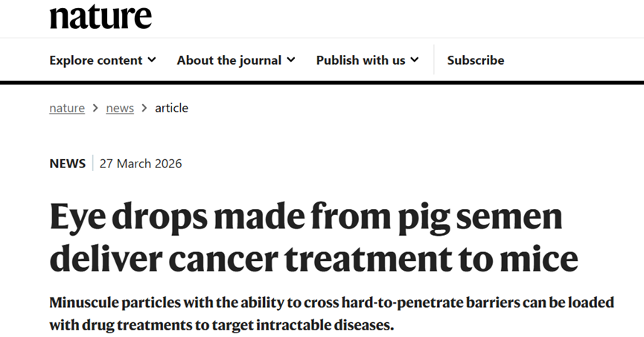Click the arrow next to About the journal
Screen dimensions: 644x337
(291, 60)
